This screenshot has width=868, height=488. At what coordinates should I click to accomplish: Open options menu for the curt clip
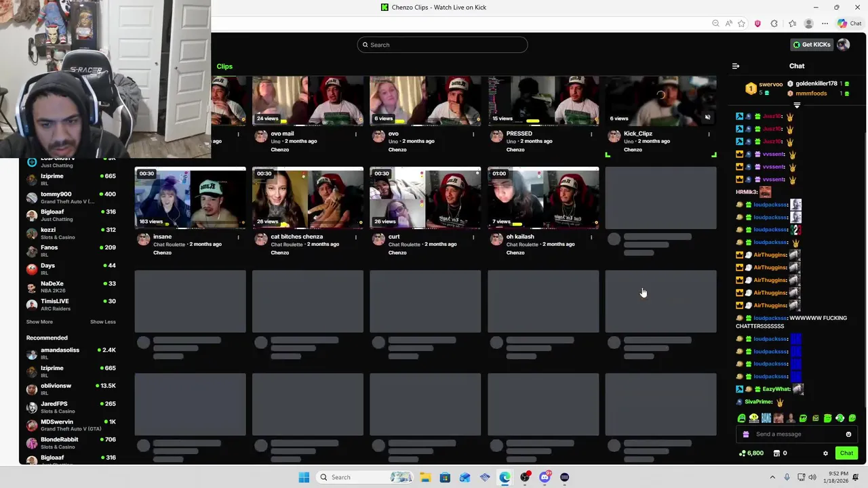pyautogui.click(x=473, y=237)
